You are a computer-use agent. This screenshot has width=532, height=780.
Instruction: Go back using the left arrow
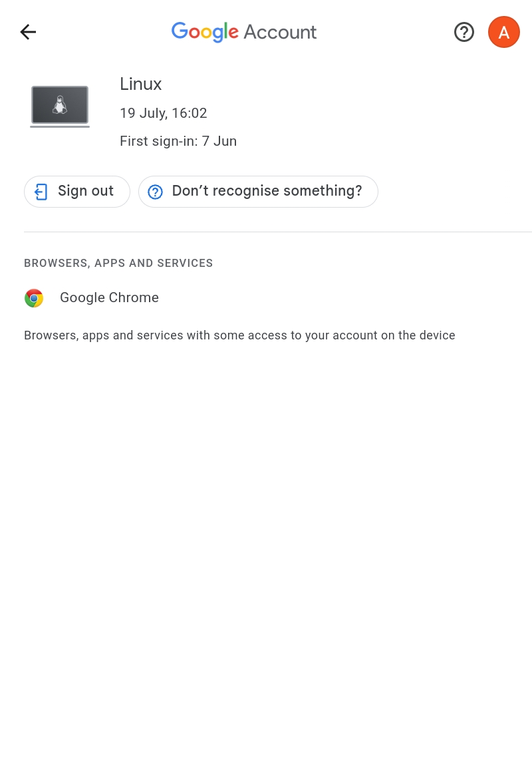tap(28, 32)
